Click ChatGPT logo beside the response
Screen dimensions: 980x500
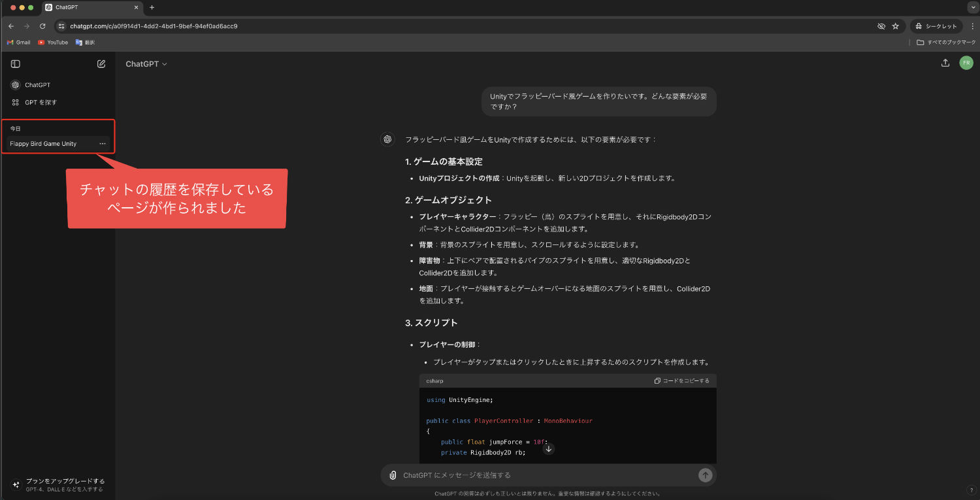(387, 139)
